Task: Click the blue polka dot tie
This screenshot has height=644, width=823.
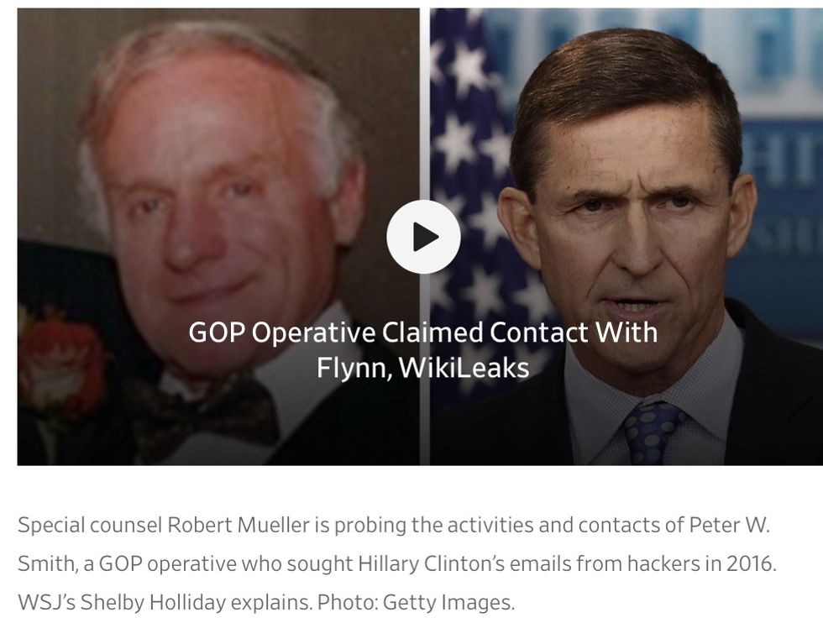Action: pos(652,432)
